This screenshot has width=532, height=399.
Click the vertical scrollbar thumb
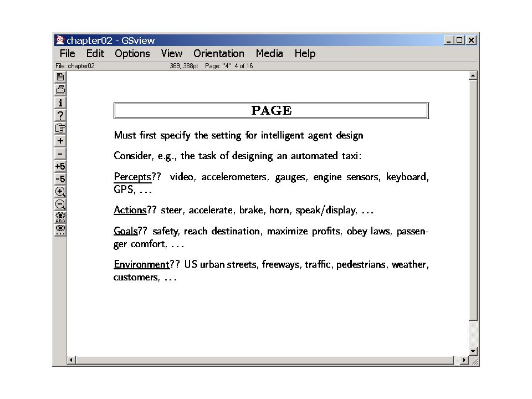click(473, 200)
